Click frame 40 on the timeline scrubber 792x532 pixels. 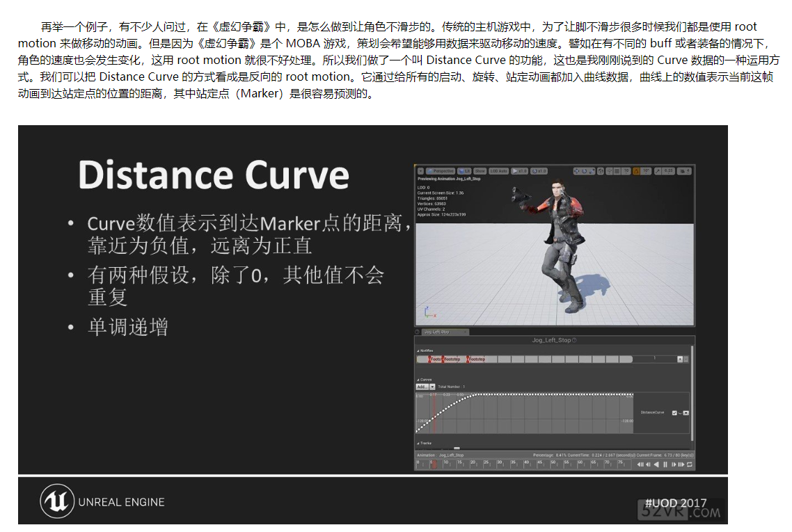526,462
